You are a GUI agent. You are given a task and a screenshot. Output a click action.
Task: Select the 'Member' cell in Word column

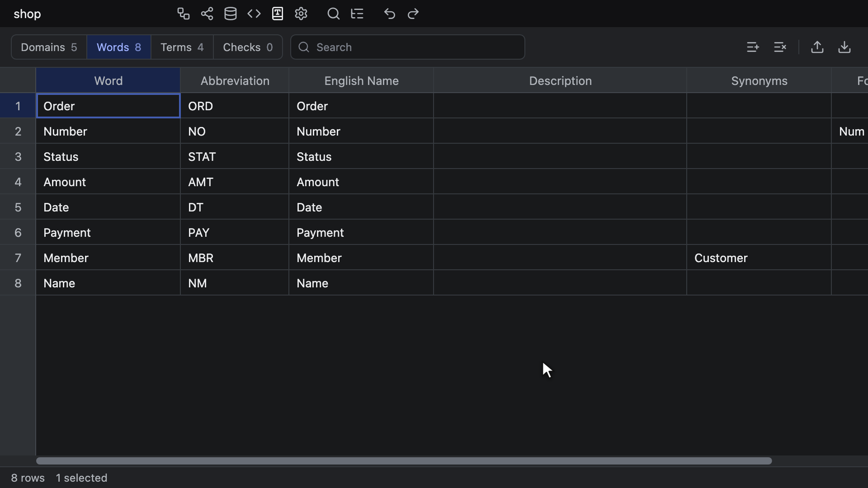point(108,258)
